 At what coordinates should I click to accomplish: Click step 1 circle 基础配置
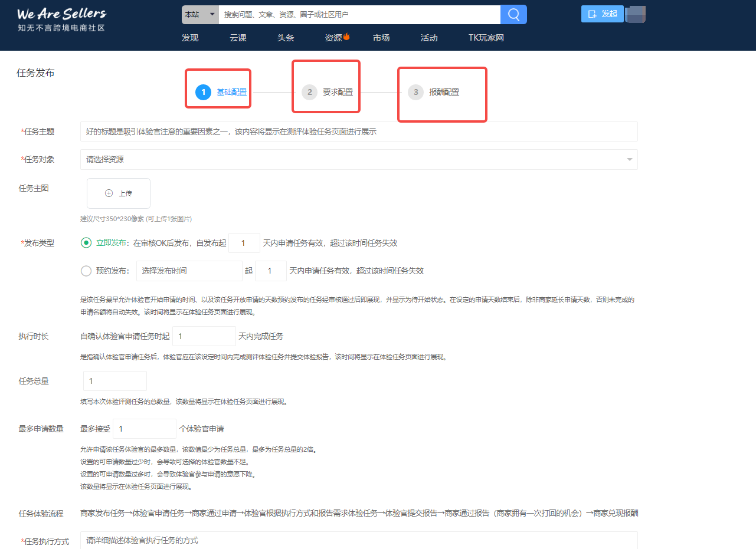pos(203,92)
